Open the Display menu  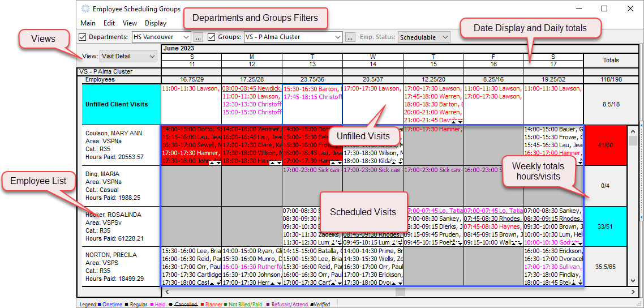click(156, 23)
